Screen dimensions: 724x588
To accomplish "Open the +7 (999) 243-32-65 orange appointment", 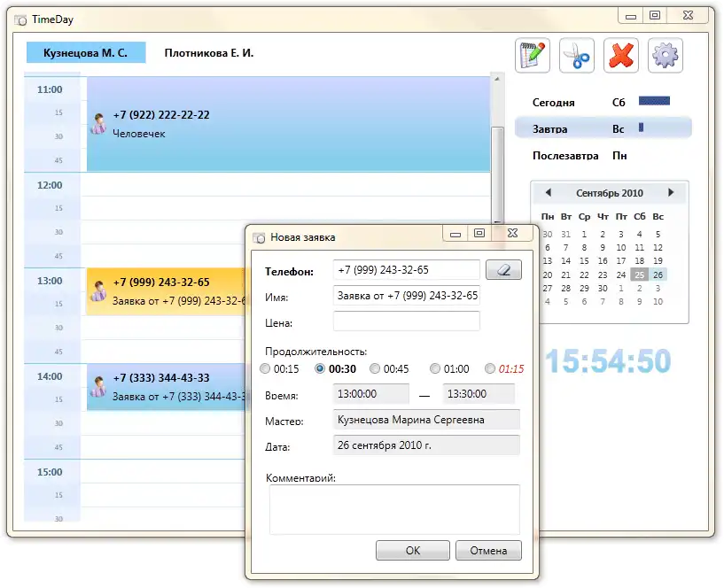I will (167, 291).
